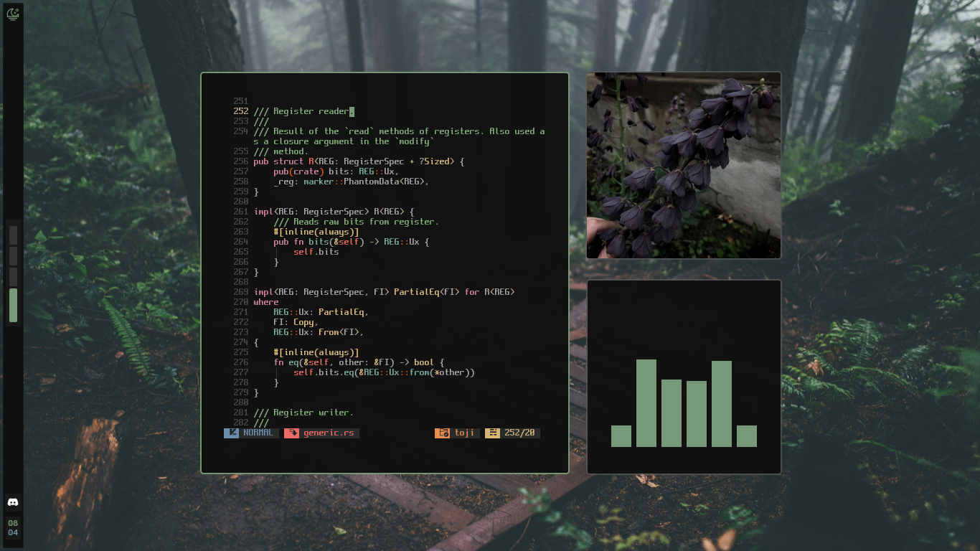The width and height of the screenshot is (980, 551).
Task: Place cursor on '/// Register reader' comment
Action: tap(301, 111)
